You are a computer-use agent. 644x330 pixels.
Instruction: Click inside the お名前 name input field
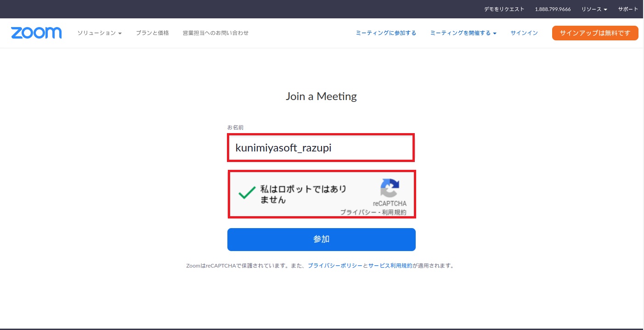(x=321, y=147)
